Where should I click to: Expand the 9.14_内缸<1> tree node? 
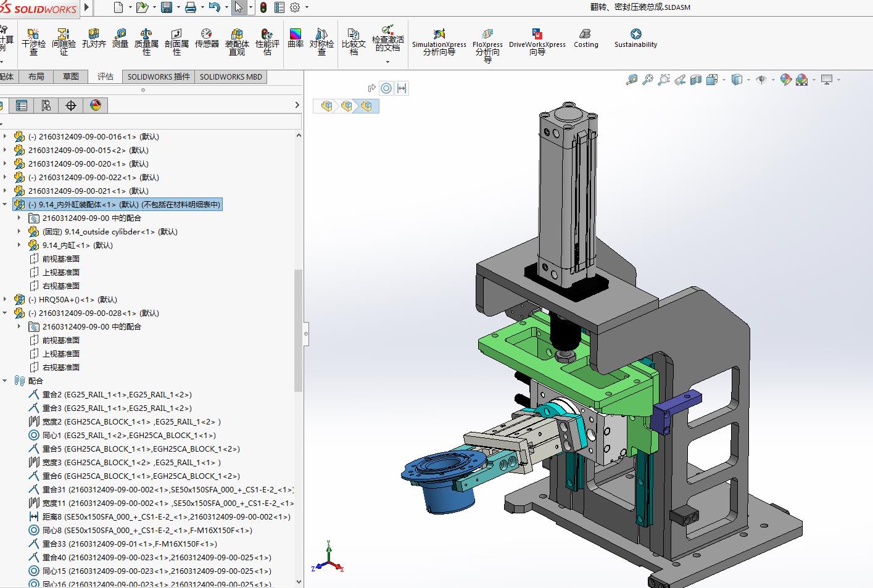click(19, 245)
